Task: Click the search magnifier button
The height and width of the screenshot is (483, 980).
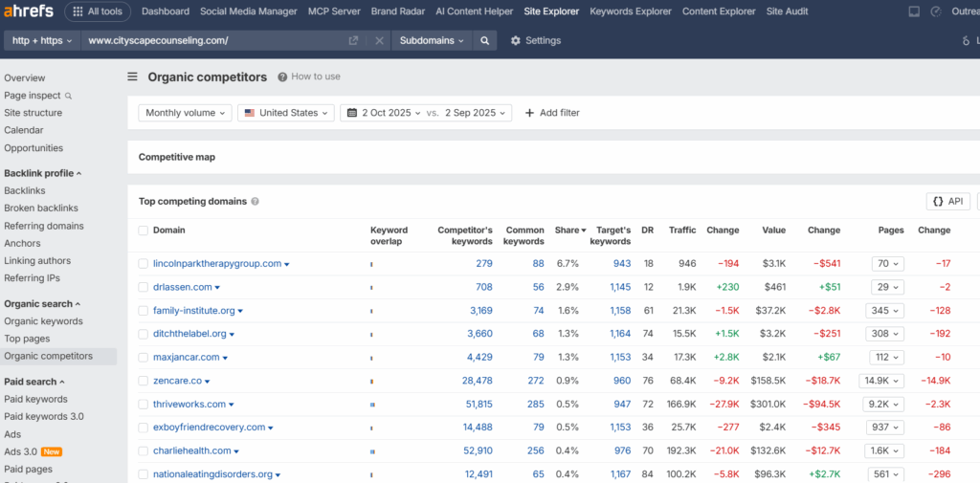Action: click(484, 40)
